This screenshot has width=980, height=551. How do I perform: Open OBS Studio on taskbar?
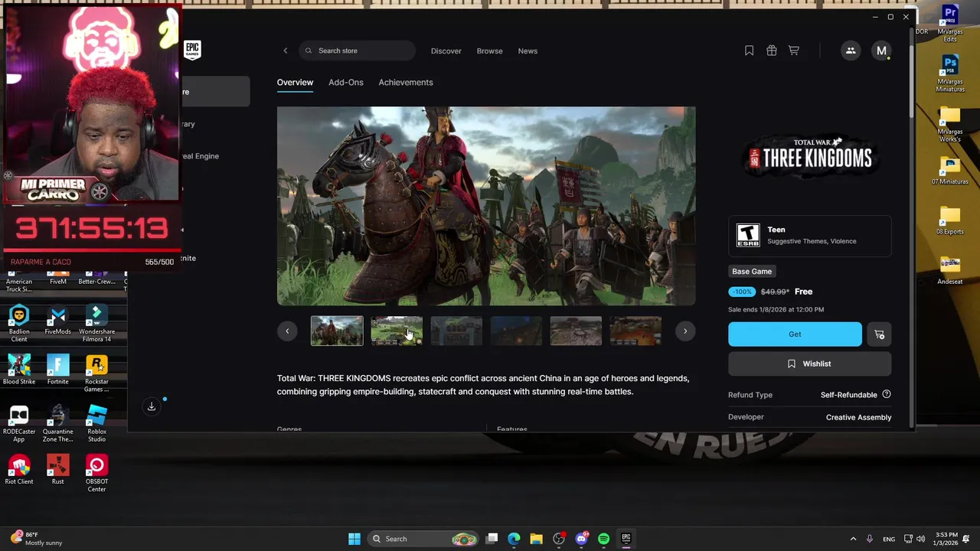click(x=559, y=539)
